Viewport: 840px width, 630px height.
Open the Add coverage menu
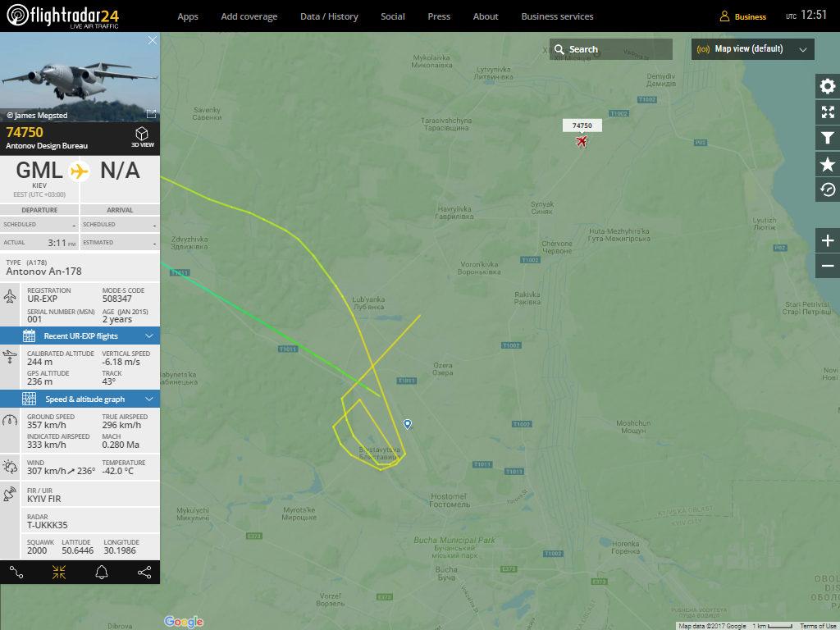coord(249,16)
